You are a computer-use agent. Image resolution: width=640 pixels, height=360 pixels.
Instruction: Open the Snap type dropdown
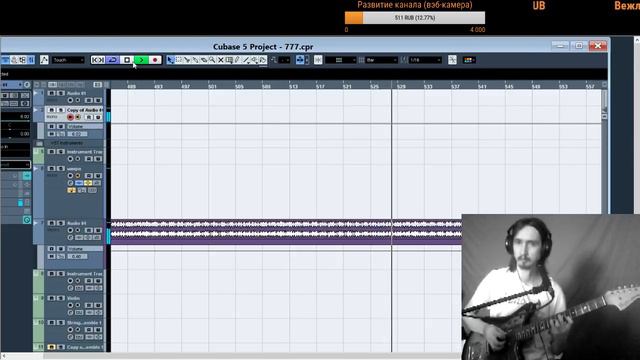[341, 60]
